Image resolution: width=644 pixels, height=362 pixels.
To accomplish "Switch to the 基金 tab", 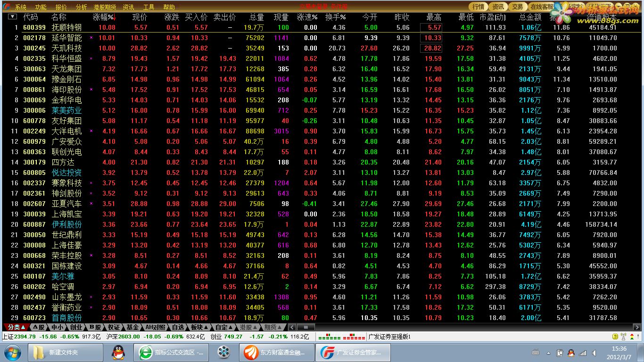I will (132, 327).
